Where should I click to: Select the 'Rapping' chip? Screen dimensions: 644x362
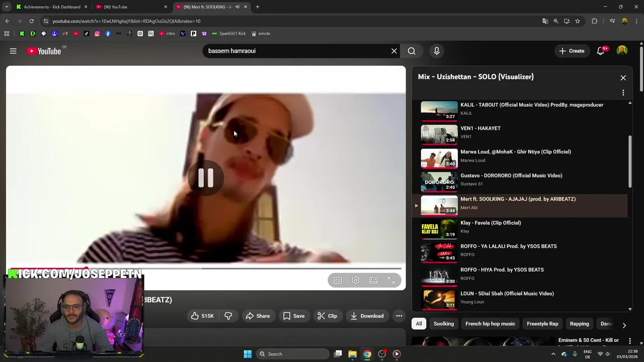(579, 324)
